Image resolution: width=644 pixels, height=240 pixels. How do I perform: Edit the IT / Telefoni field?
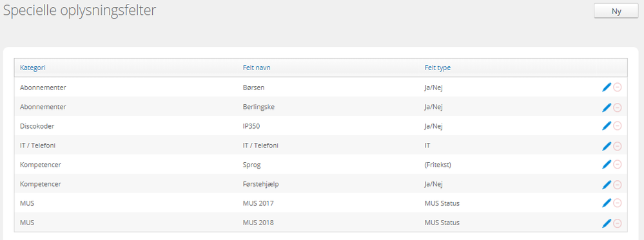607,145
